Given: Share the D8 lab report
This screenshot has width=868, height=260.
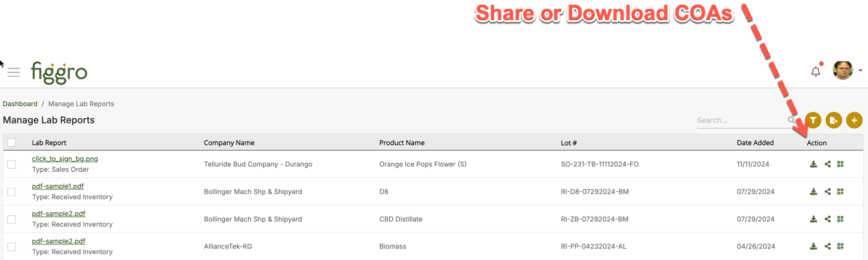Looking at the screenshot, I should click(x=828, y=191).
